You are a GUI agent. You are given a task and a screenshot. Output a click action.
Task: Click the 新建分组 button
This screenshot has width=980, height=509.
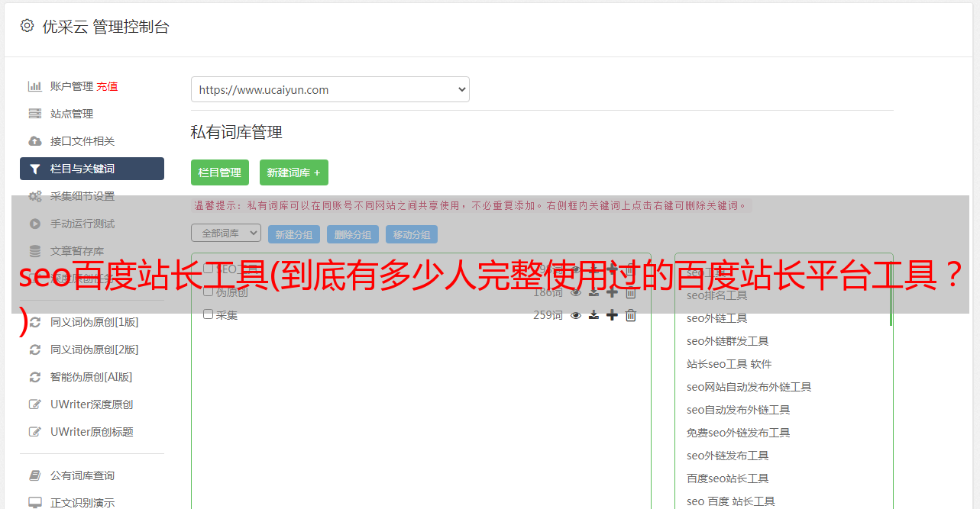pyautogui.click(x=294, y=234)
